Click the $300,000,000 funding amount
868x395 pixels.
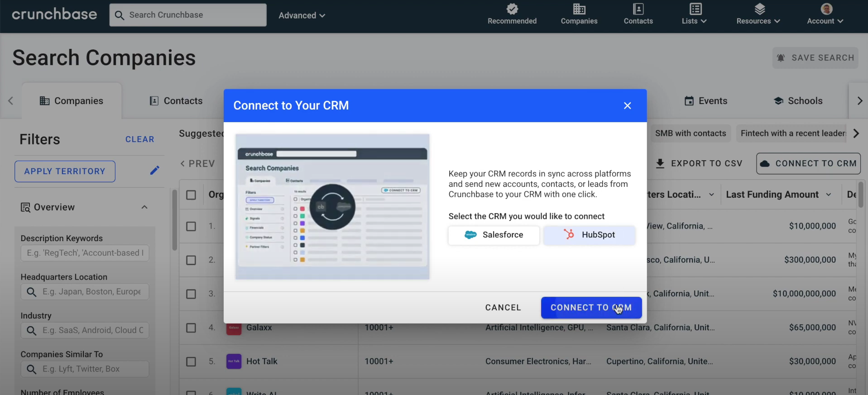pos(810,260)
